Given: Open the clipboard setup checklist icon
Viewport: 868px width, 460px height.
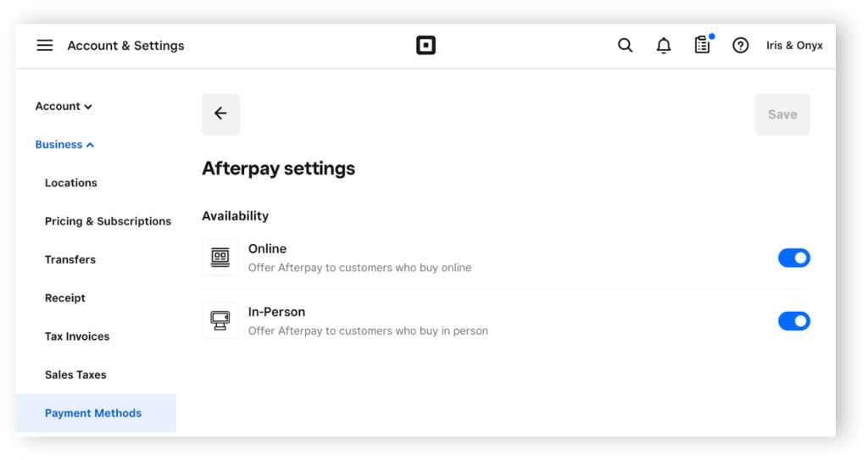Looking at the screenshot, I should click(702, 46).
